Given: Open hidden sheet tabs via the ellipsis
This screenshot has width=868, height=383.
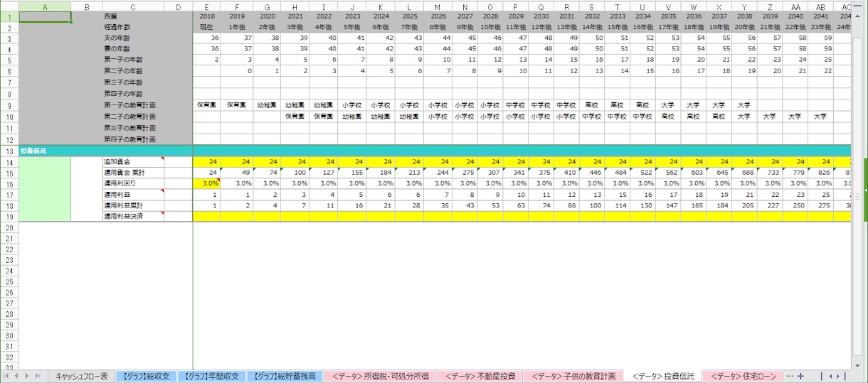Looking at the screenshot, I should [x=789, y=376].
